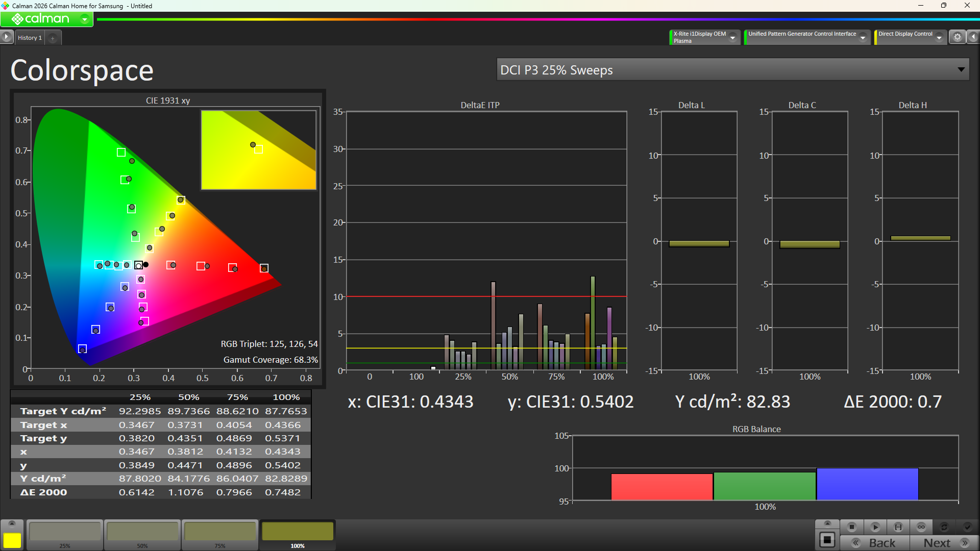Open Unified Pattern Generator Control Interface dropdown
Image resolution: width=980 pixels, height=551 pixels.
pos(863,37)
